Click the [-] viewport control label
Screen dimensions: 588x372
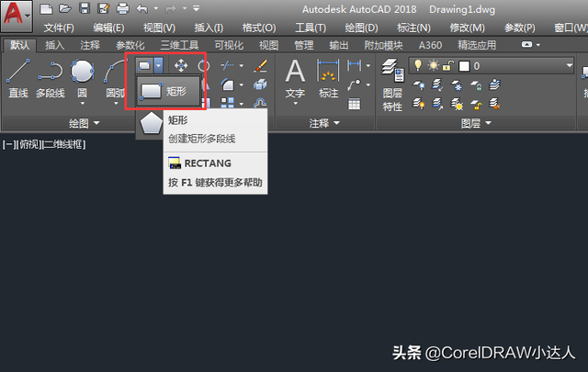(x=9, y=144)
